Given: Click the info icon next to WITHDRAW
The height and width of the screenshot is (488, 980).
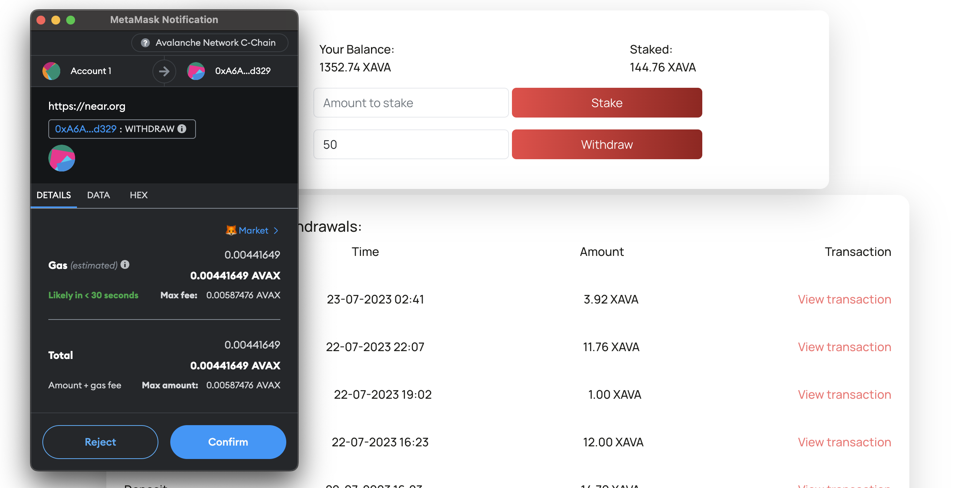Looking at the screenshot, I should (182, 129).
